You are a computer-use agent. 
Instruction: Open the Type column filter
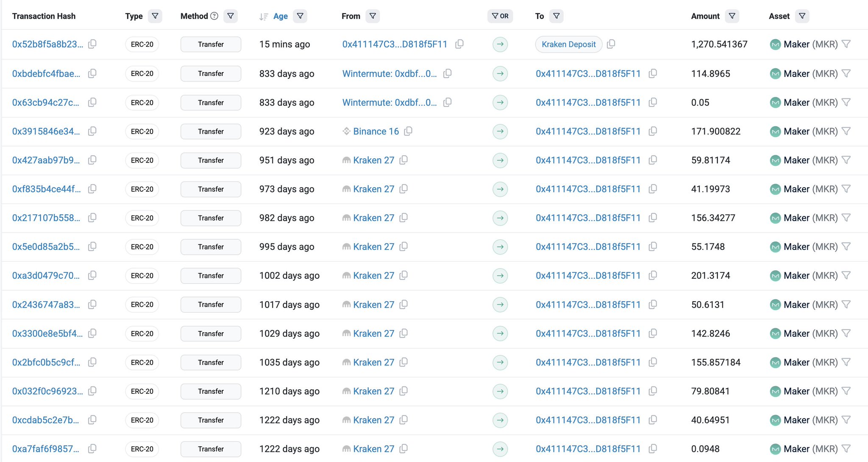(155, 16)
